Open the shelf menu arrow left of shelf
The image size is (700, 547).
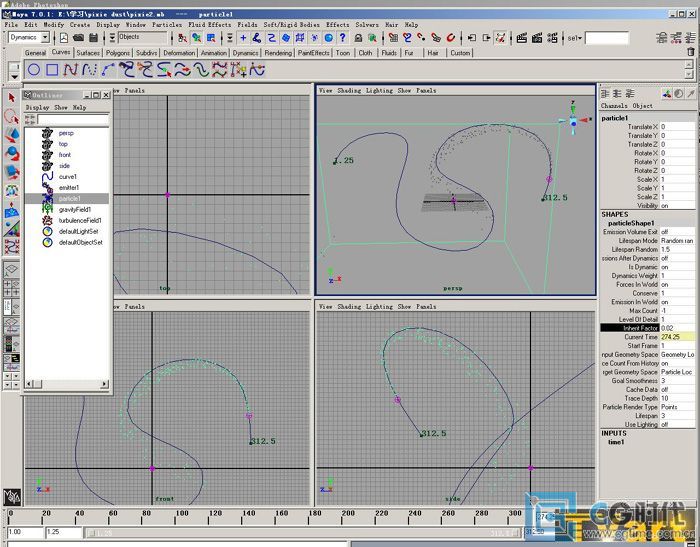(15, 77)
